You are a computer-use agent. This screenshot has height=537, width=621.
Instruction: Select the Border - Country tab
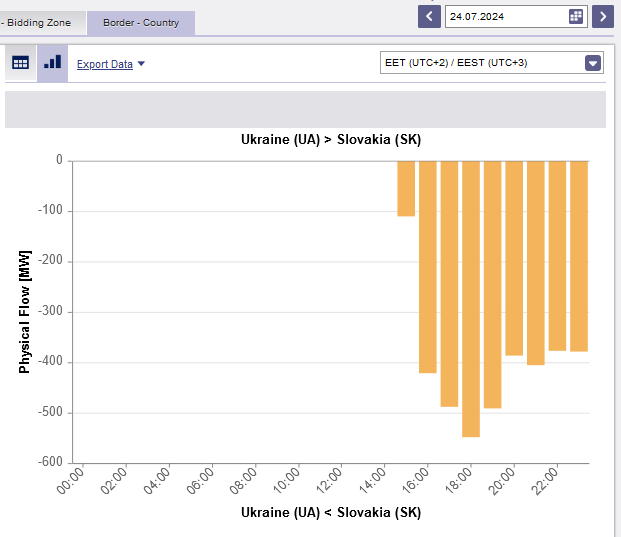coord(140,22)
